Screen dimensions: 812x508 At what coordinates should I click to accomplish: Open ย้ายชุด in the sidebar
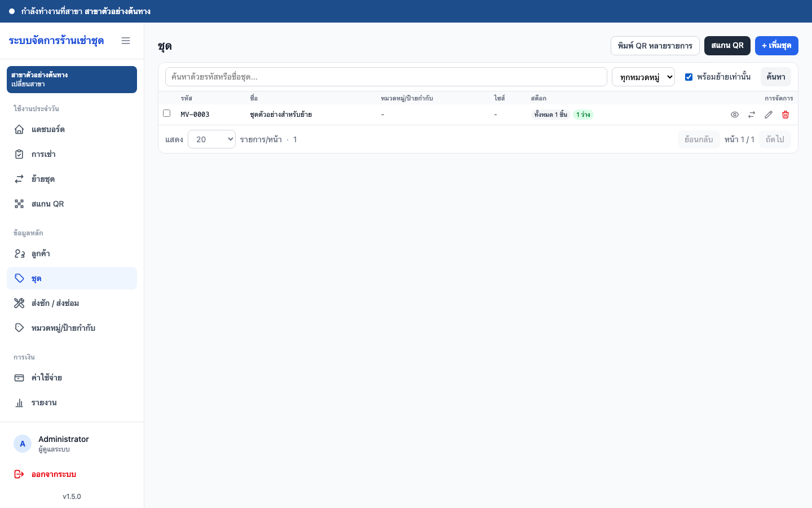coord(72,179)
